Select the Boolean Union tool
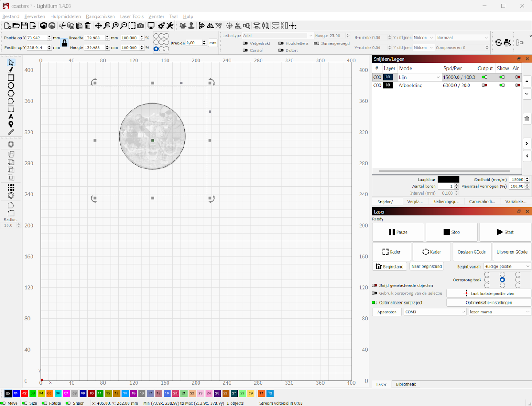This screenshot has width=532, height=406. tap(11, 154)
